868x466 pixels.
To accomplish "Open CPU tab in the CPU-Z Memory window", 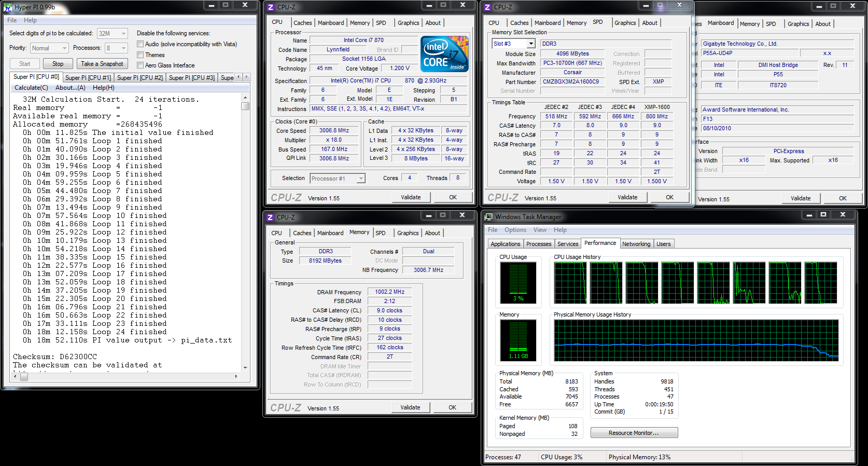I will click(277, 233).
